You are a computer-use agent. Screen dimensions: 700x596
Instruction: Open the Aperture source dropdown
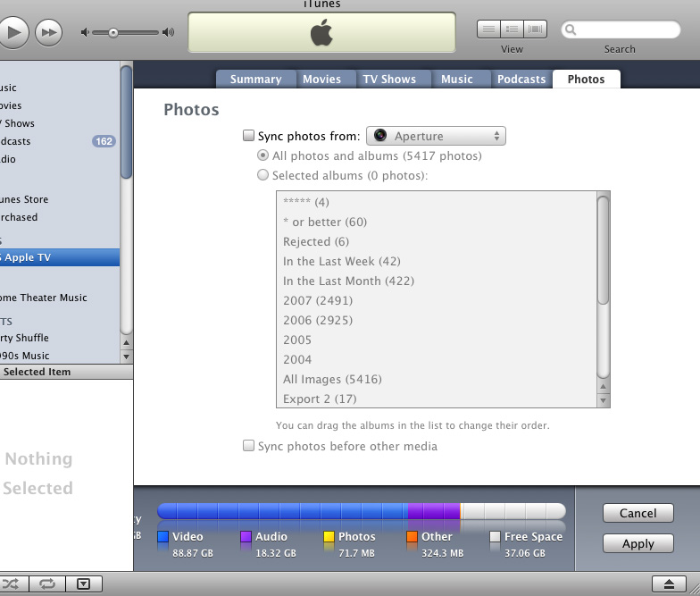tap(436, 136)
